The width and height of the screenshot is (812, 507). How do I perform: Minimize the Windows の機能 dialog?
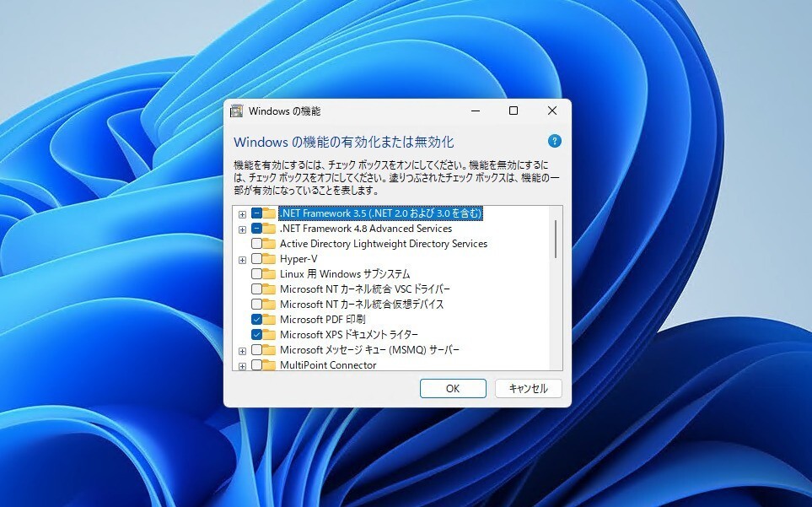click(476, 111)
